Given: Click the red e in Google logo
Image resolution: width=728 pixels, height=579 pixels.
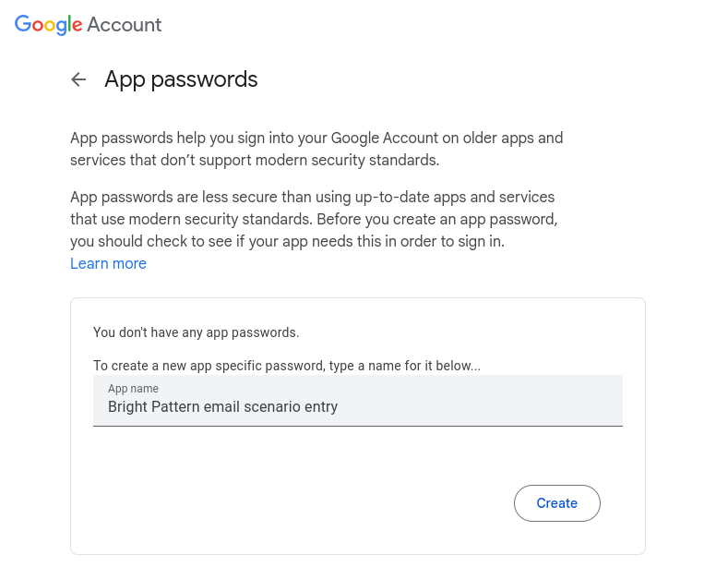Looking at the screenshot, I should click(78, 26).
